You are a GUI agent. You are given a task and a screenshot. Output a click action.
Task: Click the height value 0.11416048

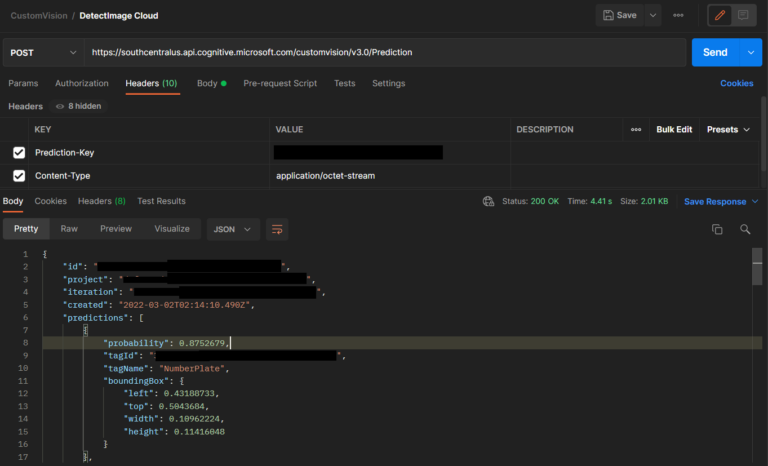point(199,432)
